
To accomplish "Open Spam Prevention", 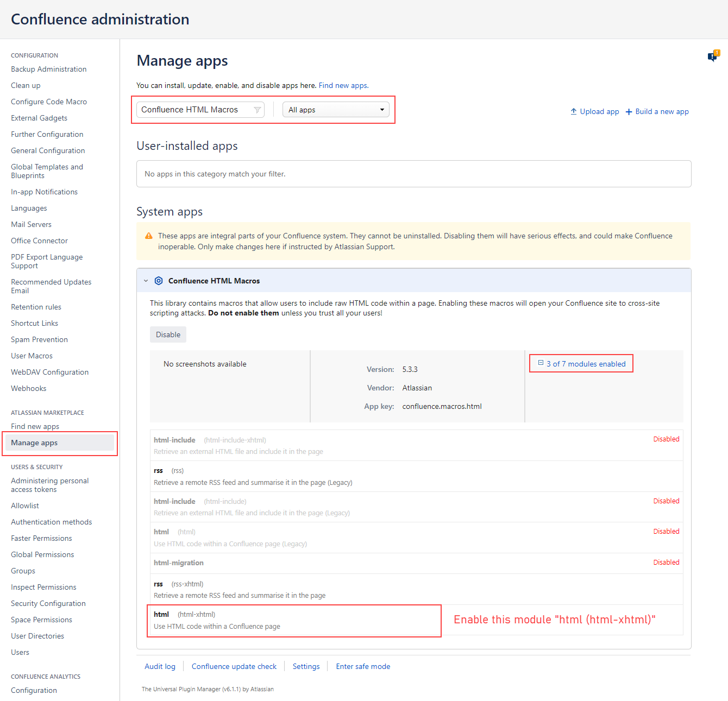I will 39,339.
